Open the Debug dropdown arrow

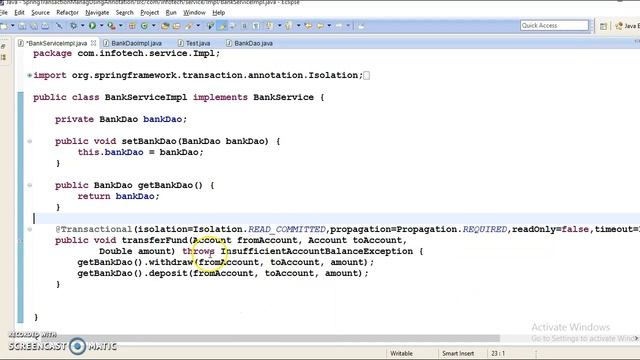pos(82,26)
